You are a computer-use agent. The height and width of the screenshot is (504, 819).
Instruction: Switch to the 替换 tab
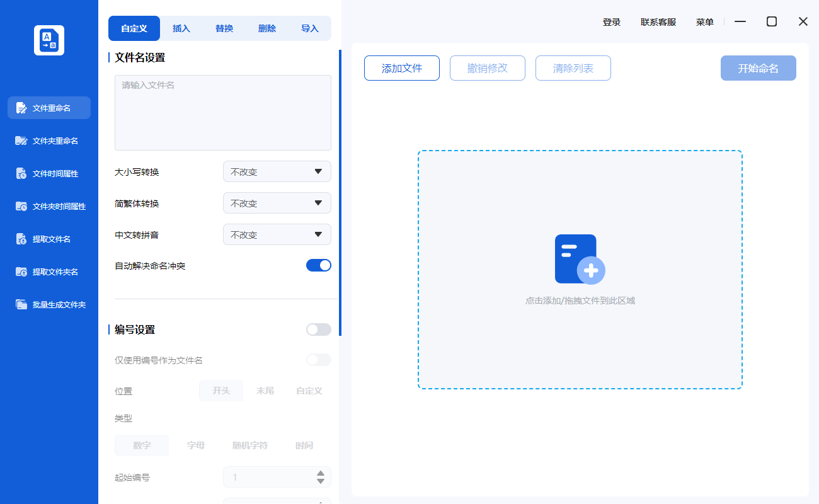[224, 28]
